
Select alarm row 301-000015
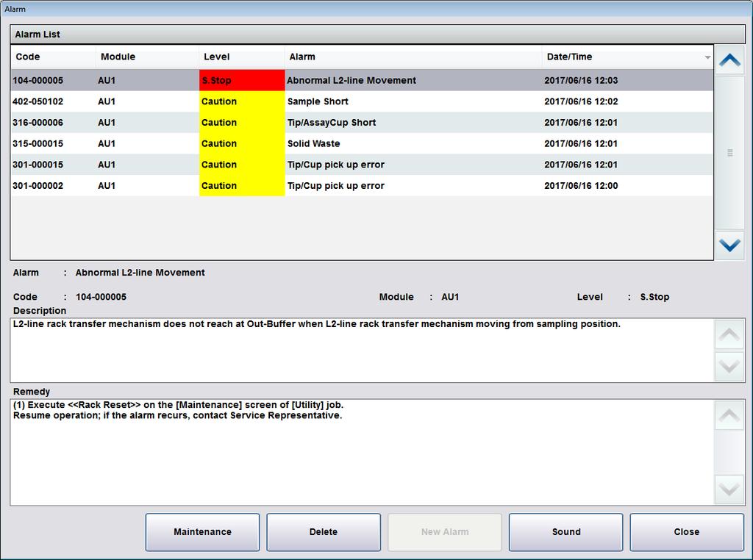tap(362, 165)
